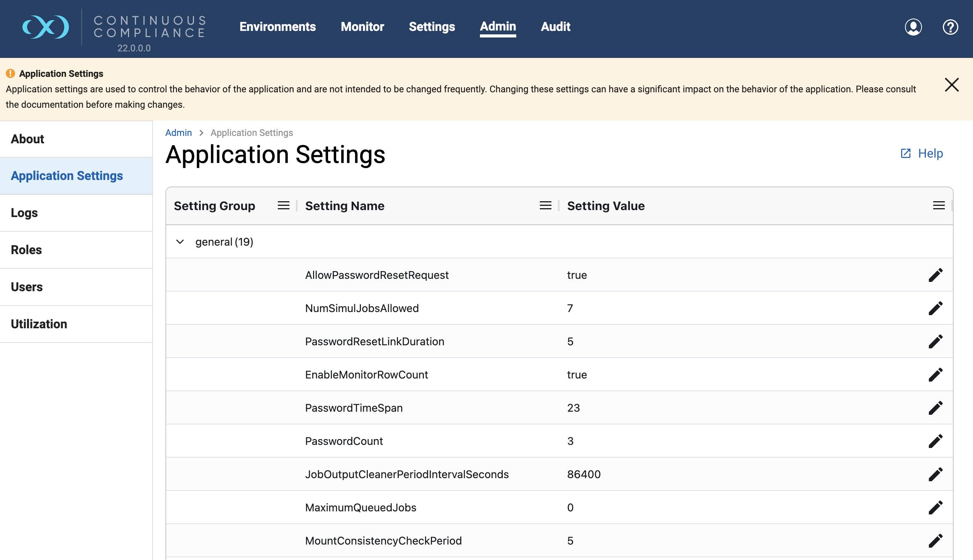
Task: Dismiss the Application Settings warning banner
Action: (951, 85)
